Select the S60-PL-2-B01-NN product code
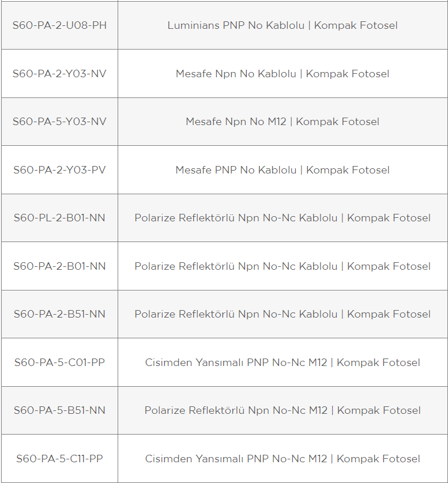This screenshot has height=483, width=448. click(x=59, y=218)
